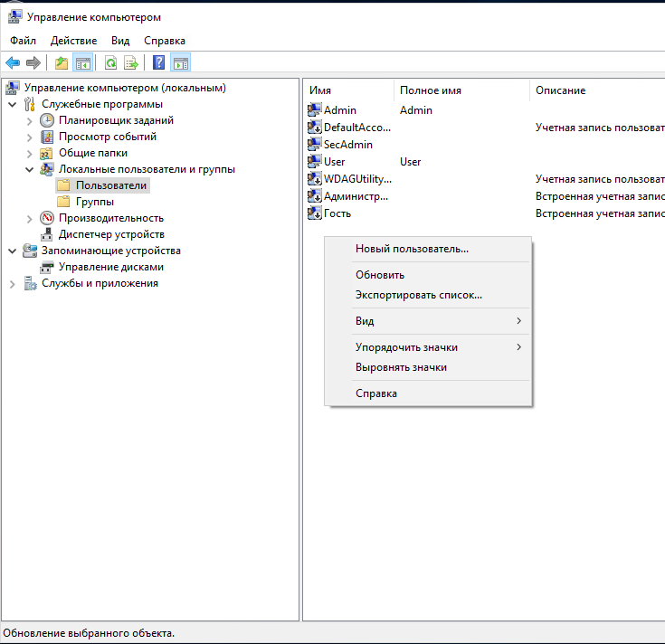The image size is (665, 644).
Task: Toggle the show/hide console tree toolbar icon
Action: (x=83, y=62)
